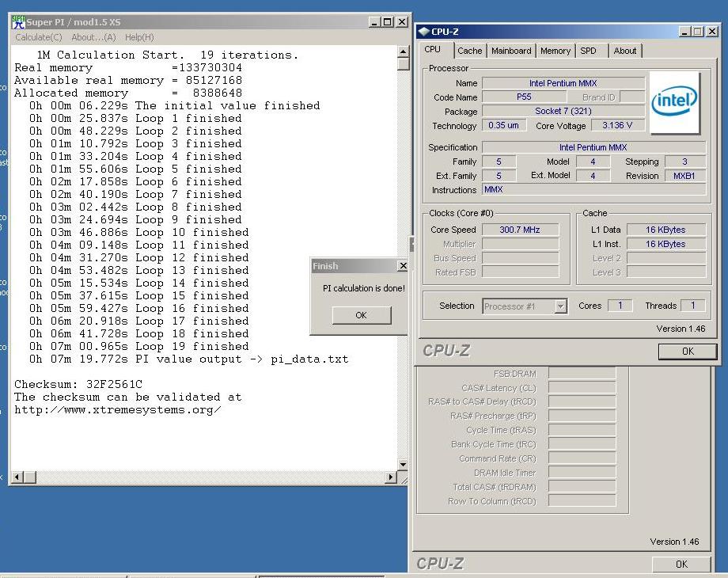Click the Super PI scroll down arrow
The image size is (728, 578).
tap(403, 465)
